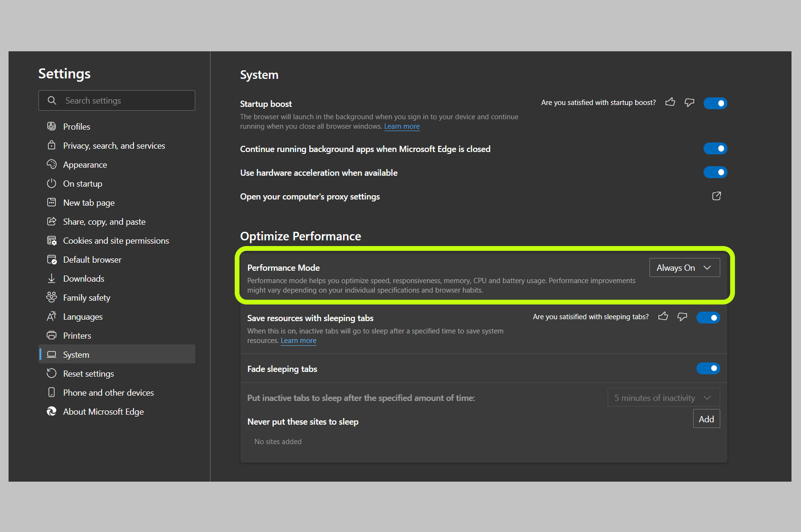
Task: Click the Printers icon
Action: click(51, 335)
